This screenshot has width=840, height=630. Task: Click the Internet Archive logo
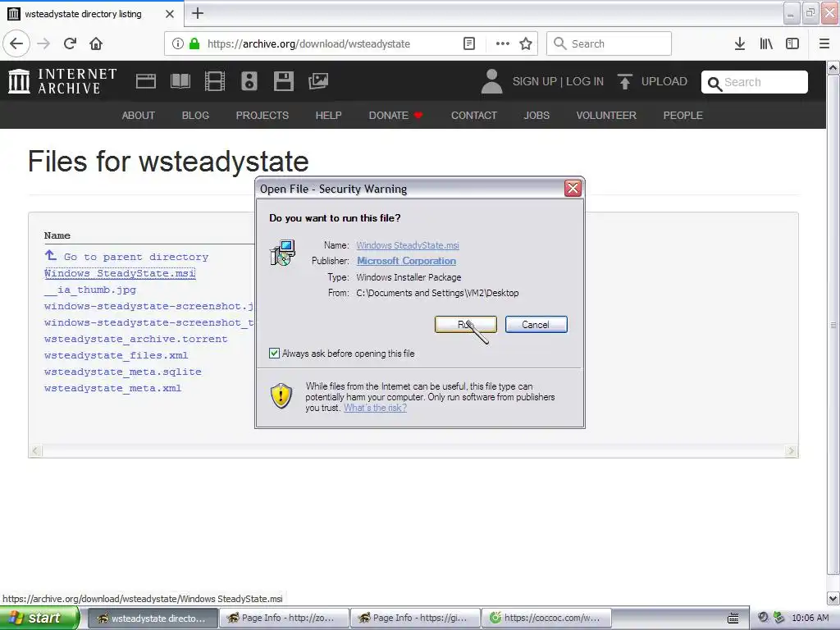(x=62, y=81)
